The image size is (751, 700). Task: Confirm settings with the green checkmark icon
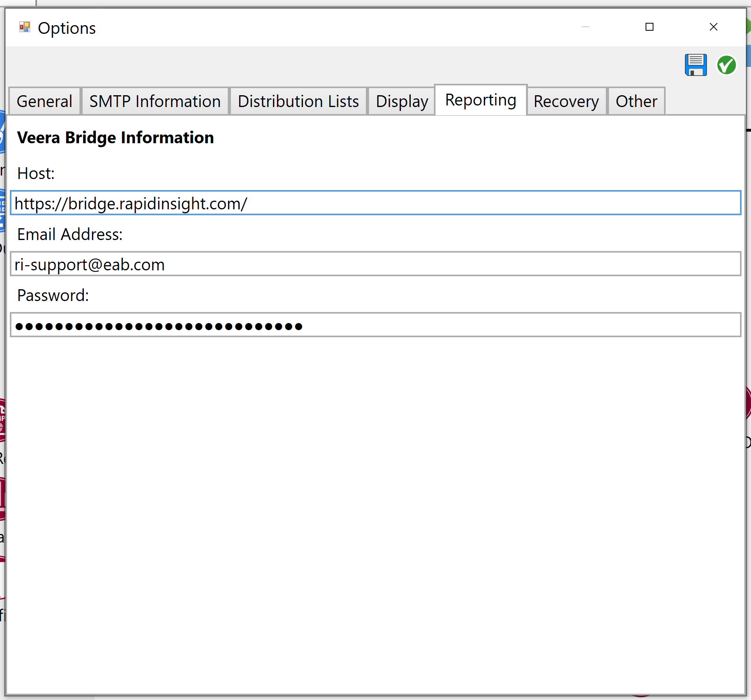point(726,65)
